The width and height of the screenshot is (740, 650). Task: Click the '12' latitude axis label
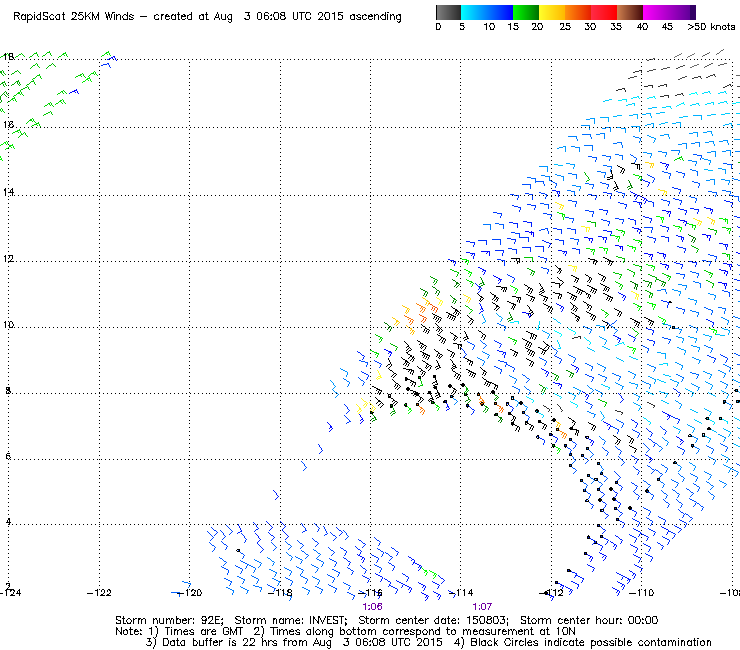(8, 259)
